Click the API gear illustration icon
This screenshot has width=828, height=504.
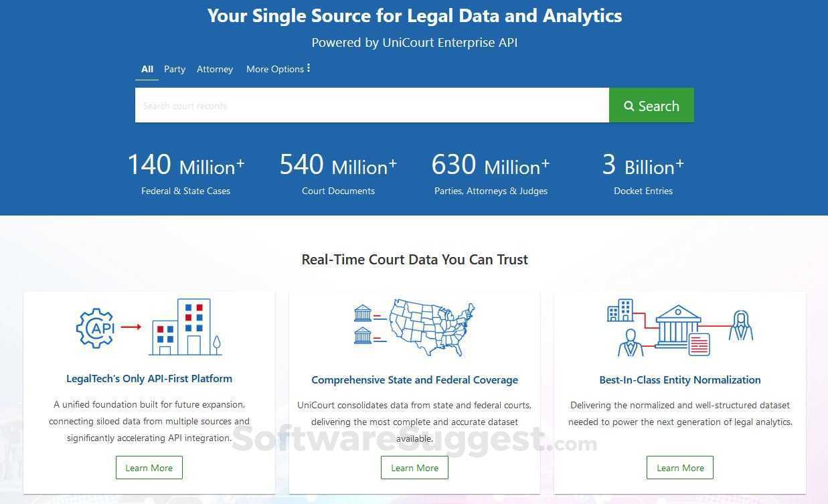pyautogui.click(x=96, y=328)
